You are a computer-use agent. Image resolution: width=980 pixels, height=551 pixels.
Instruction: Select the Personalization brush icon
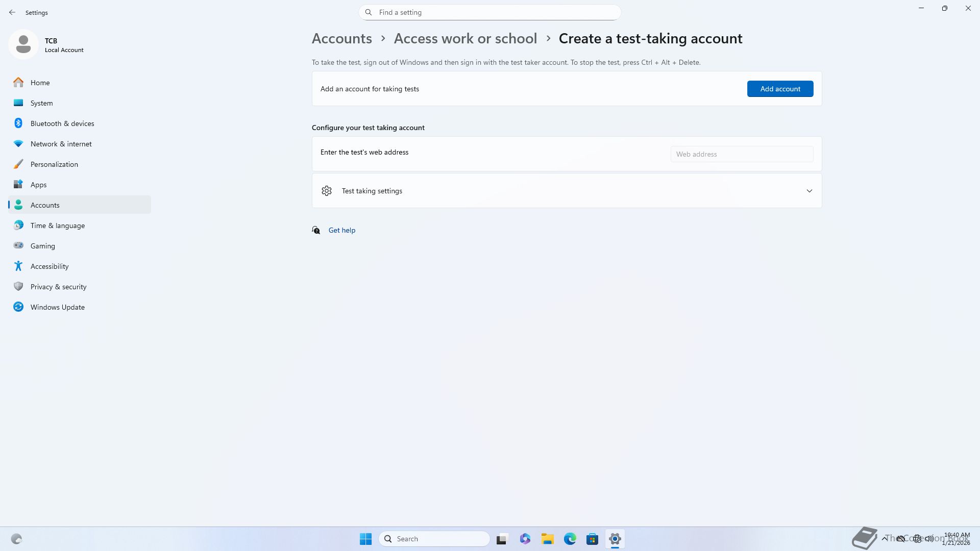tap(18, 164)
